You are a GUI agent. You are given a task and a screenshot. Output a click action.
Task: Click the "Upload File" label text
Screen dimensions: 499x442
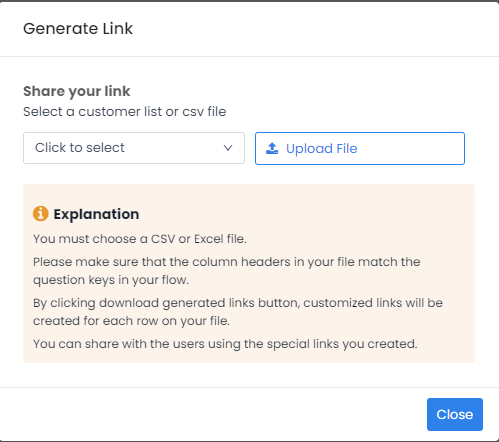322,149
